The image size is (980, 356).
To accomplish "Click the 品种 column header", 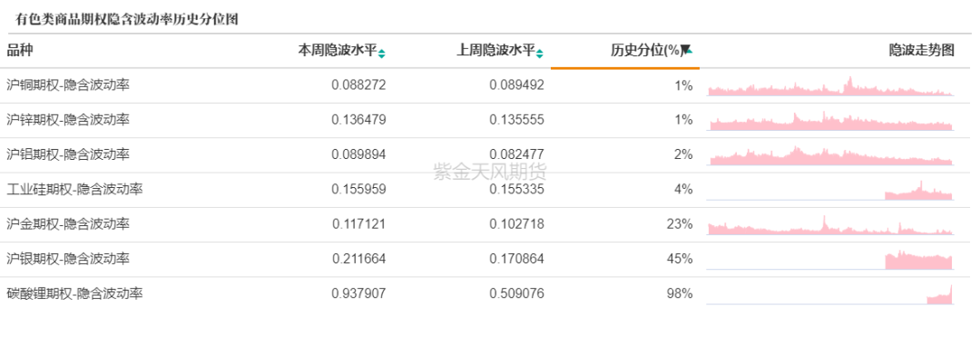I will tap(19, 51).
